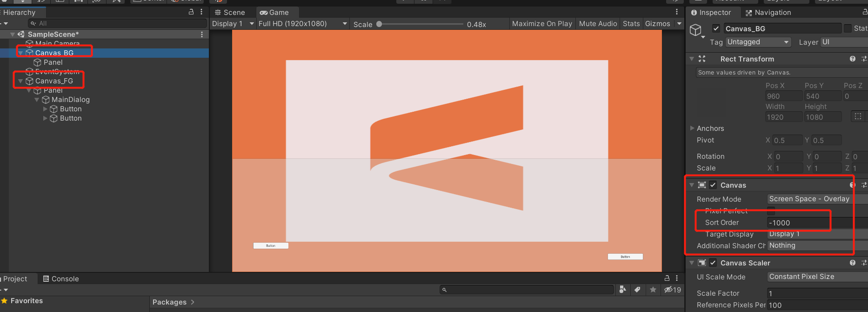Open the Hierarchy panel kebab menu
The width and height of the screenshot is (868, 312).
201,12
